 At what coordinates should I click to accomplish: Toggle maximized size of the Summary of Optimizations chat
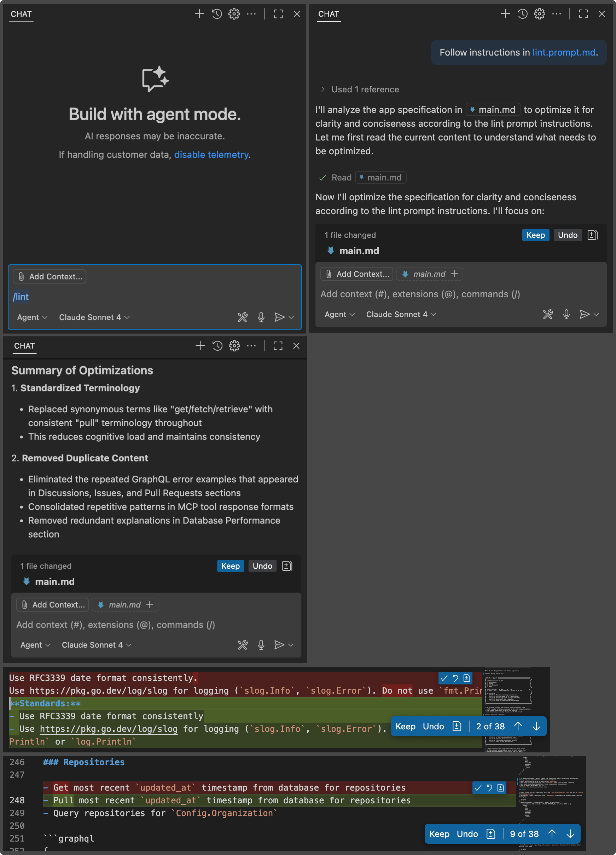coord(278,346)
